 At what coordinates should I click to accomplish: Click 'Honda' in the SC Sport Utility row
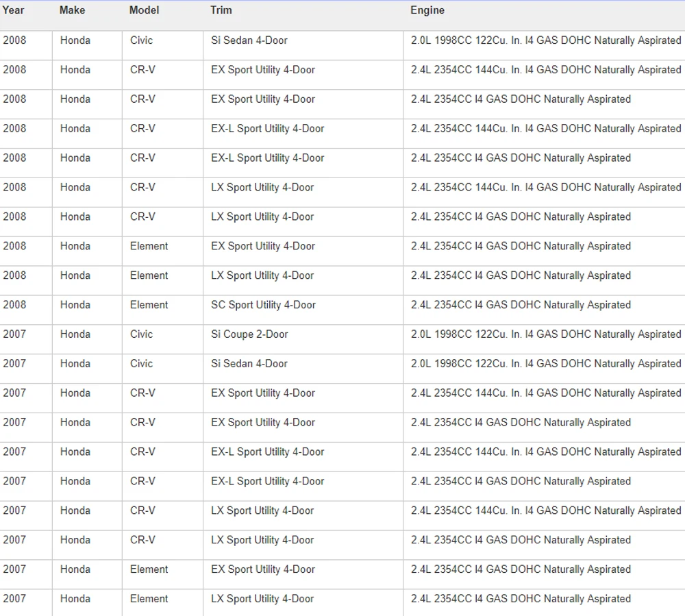click(x=75, y=305)
